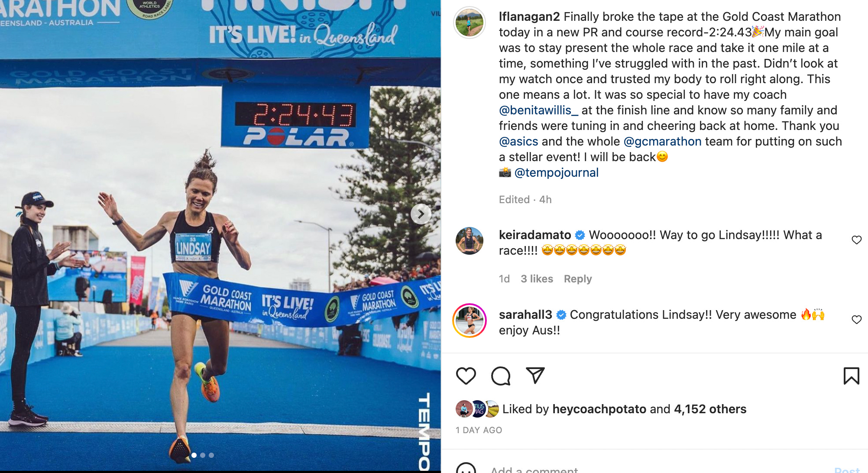Open keiradamato's profile picture
The width and height of the screenshot is (868, 473).
(470, 241)
